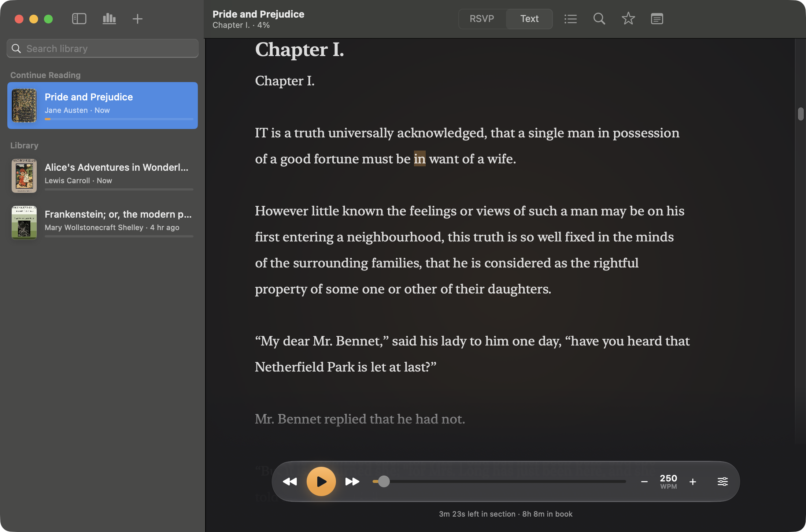Click the green zoom window button
This screenshot has width=806, height=532.
point(48,19)
